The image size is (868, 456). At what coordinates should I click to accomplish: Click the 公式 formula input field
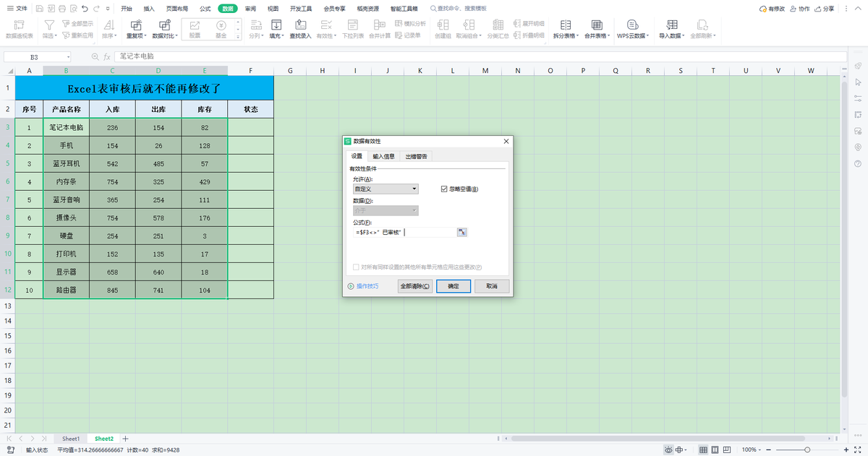click(x=404, y=232)
